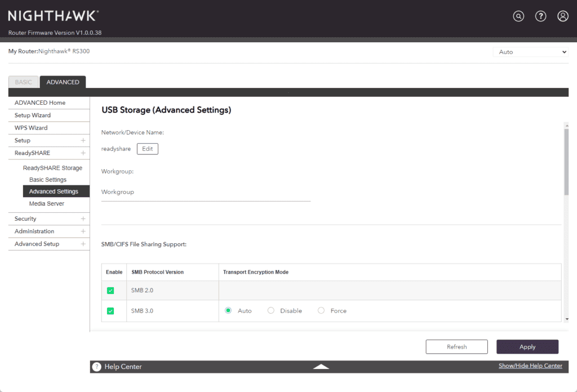Uncheck the SMB 2.0 enable checkbox

(110, 291)
